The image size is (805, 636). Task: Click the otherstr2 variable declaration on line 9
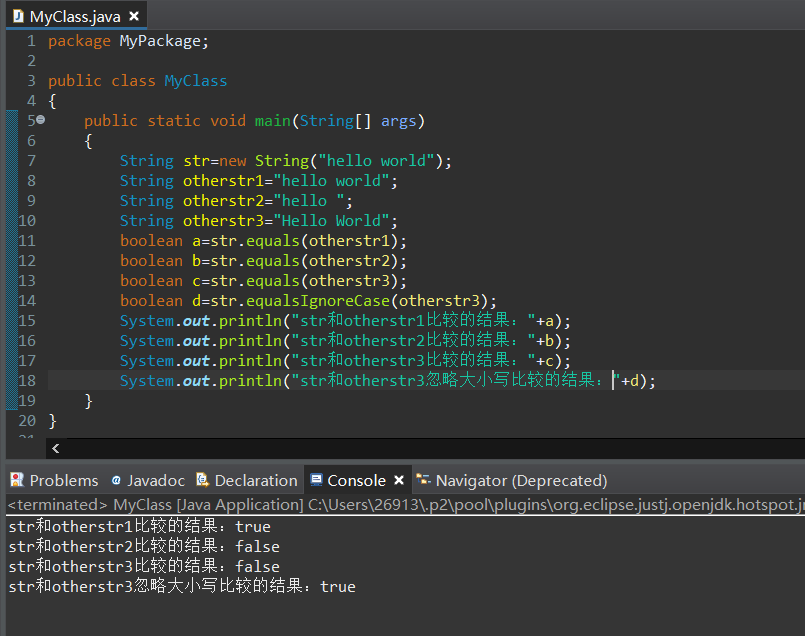[x=223, y=201]
